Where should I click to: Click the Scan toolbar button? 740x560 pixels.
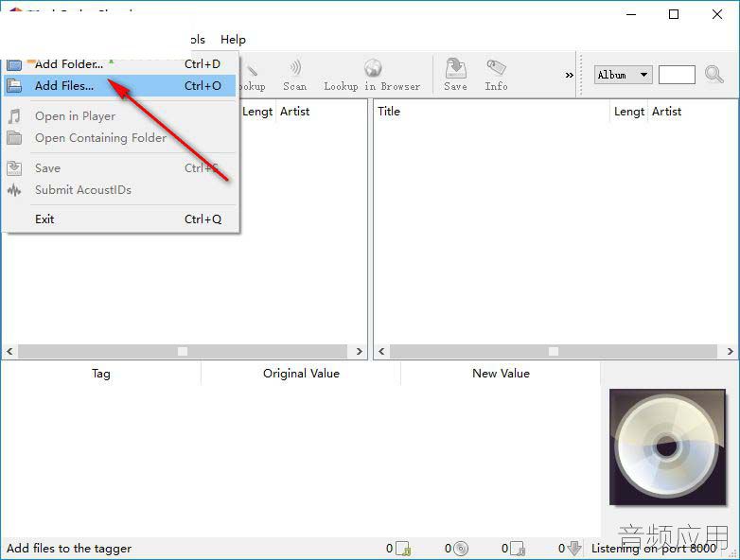pos(295,76)
